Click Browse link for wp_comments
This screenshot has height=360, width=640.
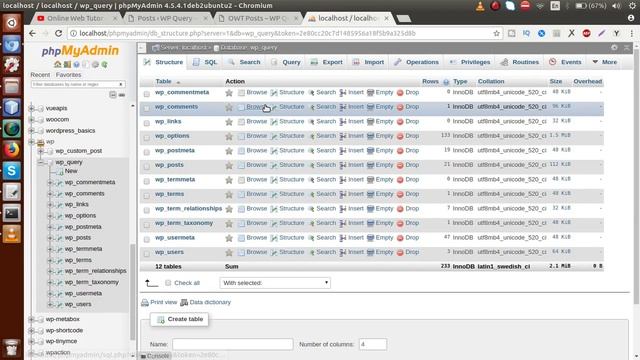click(x=256, y=107)
